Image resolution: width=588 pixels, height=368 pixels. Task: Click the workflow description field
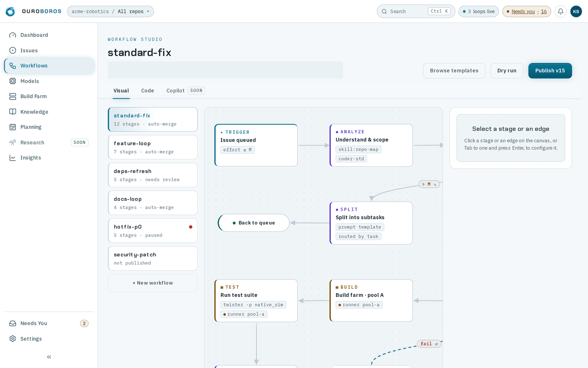[225, 70]
